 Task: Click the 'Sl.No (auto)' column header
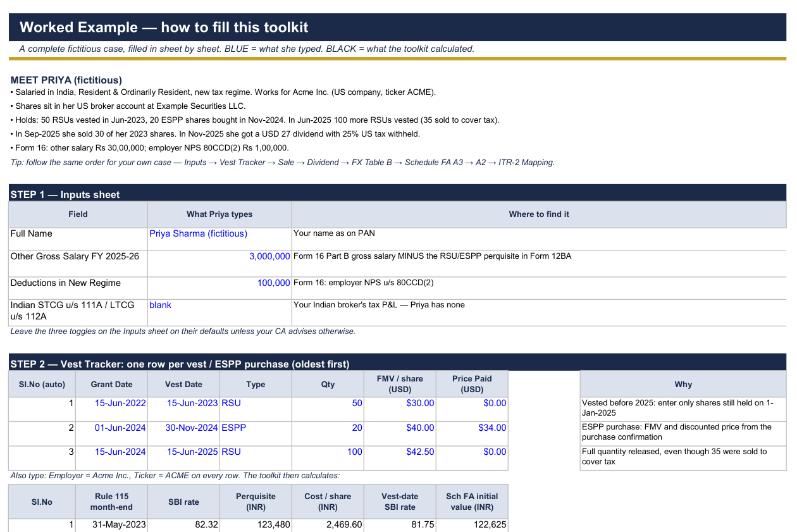pos(42,384)
